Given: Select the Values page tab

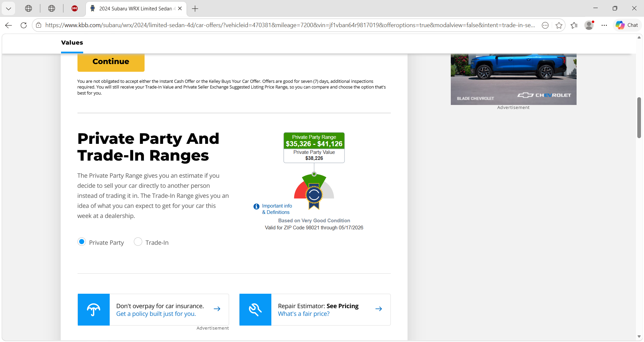Looking at the screenshot, I should pyautogui.click(x=72, y=43).
